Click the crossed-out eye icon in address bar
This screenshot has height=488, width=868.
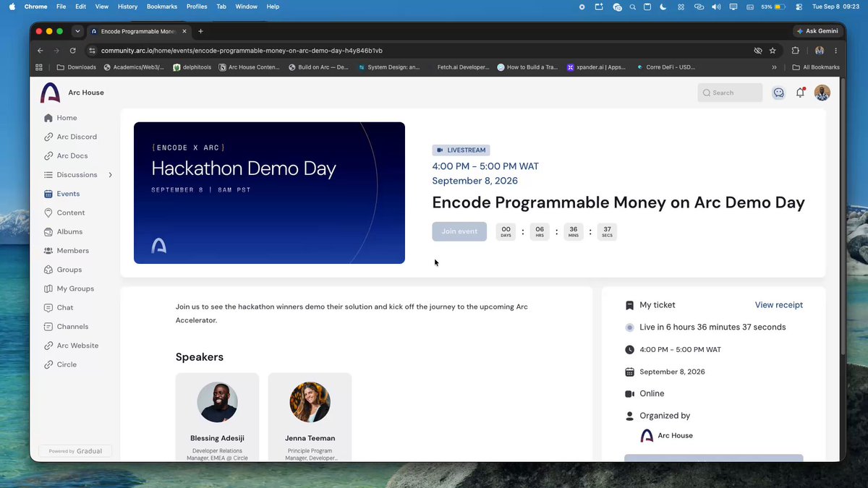click(758, 51)
